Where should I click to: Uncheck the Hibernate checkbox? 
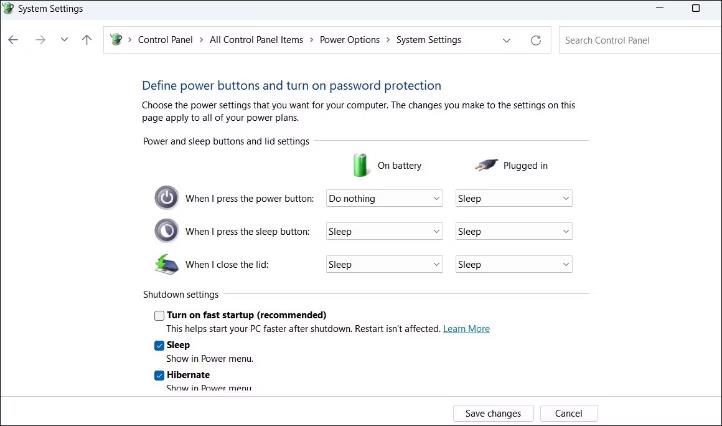(x=159, y=375)
